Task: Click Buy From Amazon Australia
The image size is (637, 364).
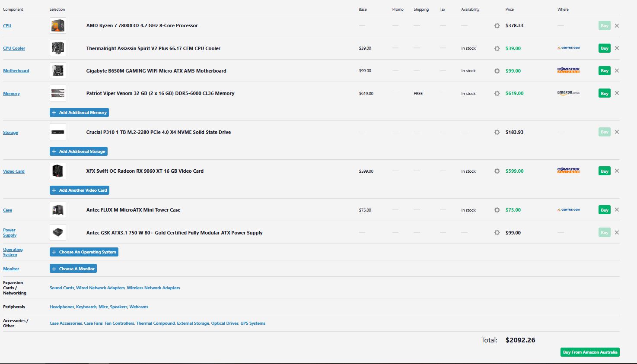Action: [590, 352]
